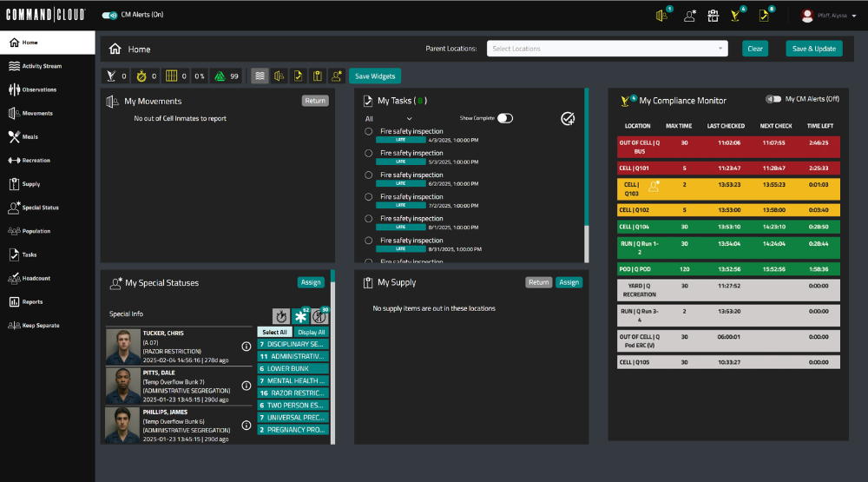The height and width of the screenshot is (482, 868).
Task: Expand the All filter dropdown in My Tasks
Action: coord(389,119)
